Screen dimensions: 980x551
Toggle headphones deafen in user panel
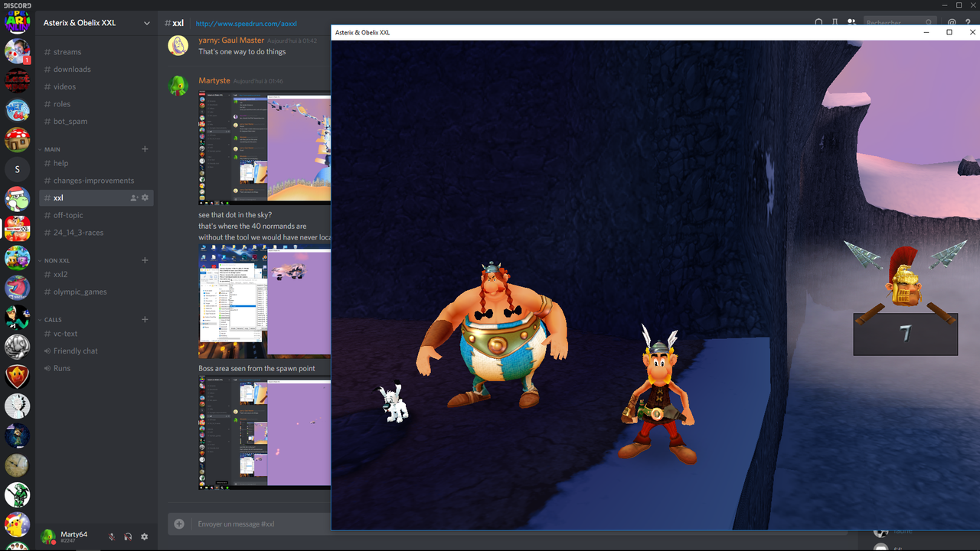128,537
